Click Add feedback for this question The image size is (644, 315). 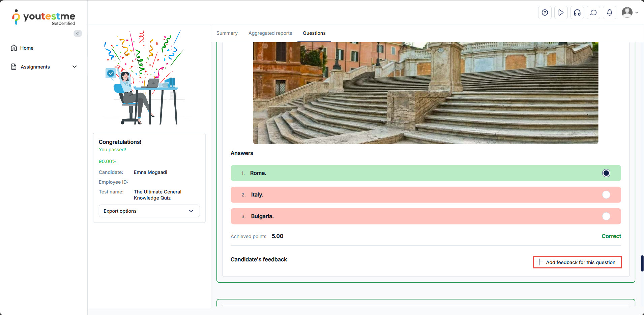coord(577,262)
